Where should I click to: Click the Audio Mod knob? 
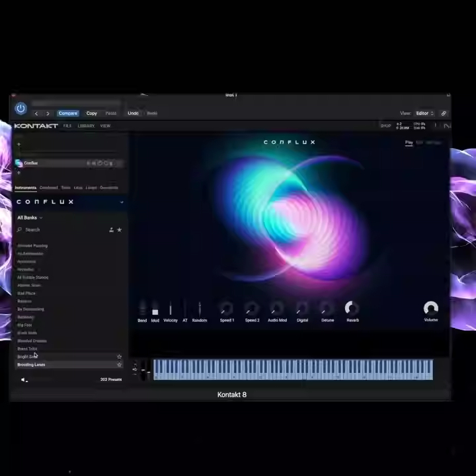(277, 309)
